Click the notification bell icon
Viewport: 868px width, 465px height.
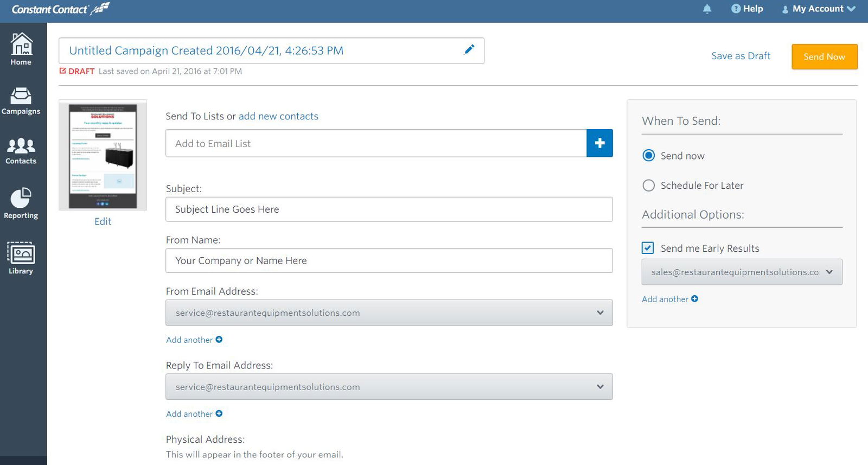tap(707, 9)
